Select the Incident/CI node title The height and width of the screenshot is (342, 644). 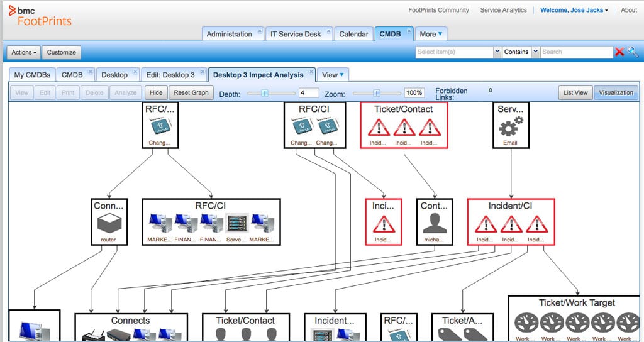(x=511, y=206)
